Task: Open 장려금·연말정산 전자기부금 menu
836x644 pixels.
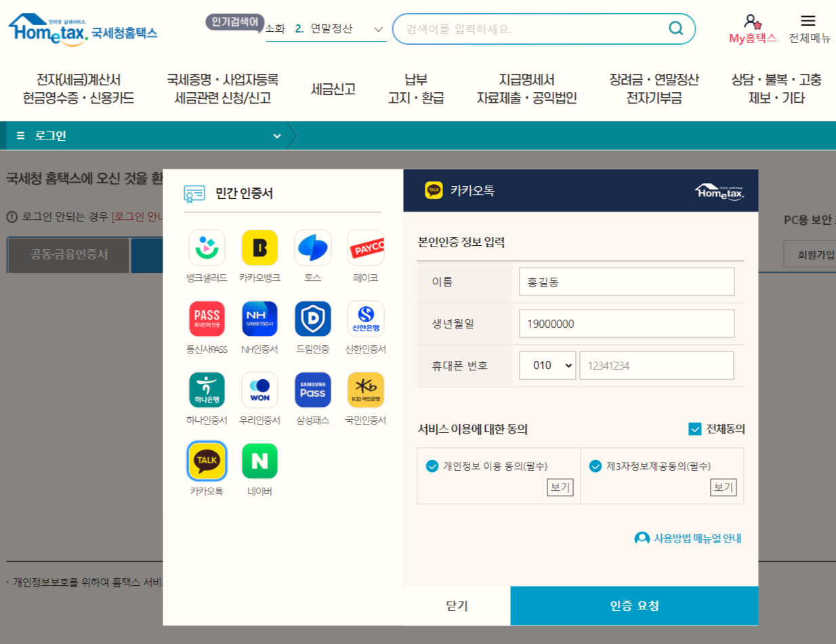Action: click(x=654, y=89)
